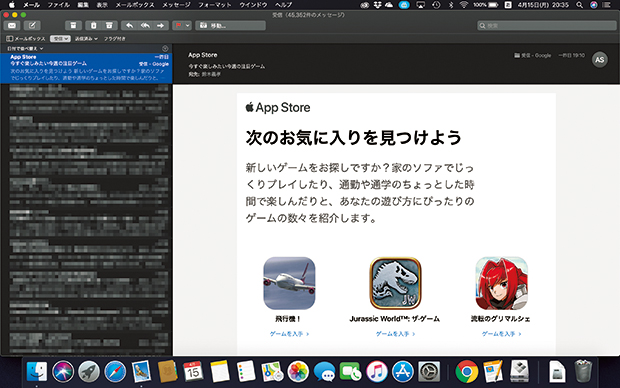620x388 pixels.
Task: Follow ゲームを入手 link under Jurassic World
Action: (x=395, y=334)
